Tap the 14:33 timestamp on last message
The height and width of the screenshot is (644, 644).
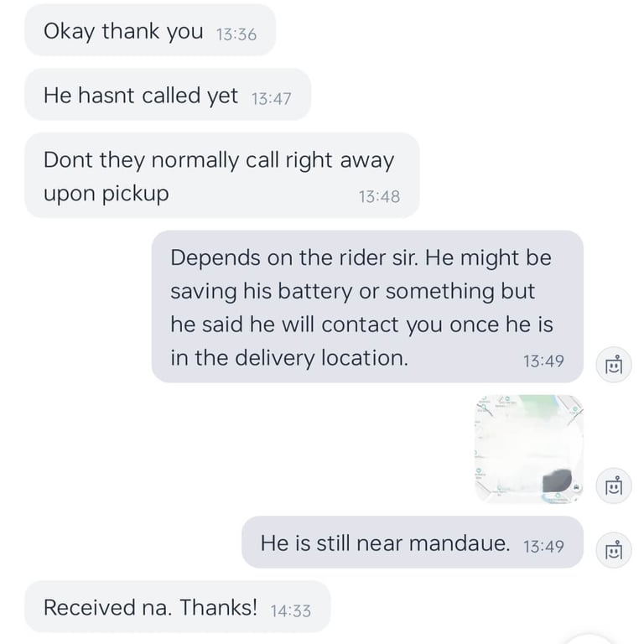pyautogui.click(x=290, y=610)
